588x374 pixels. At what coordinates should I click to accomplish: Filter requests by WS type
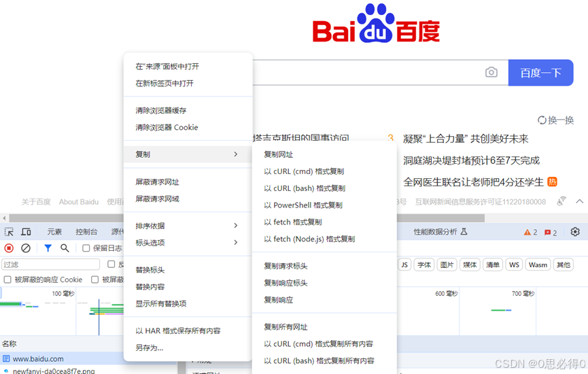point(514,265)
